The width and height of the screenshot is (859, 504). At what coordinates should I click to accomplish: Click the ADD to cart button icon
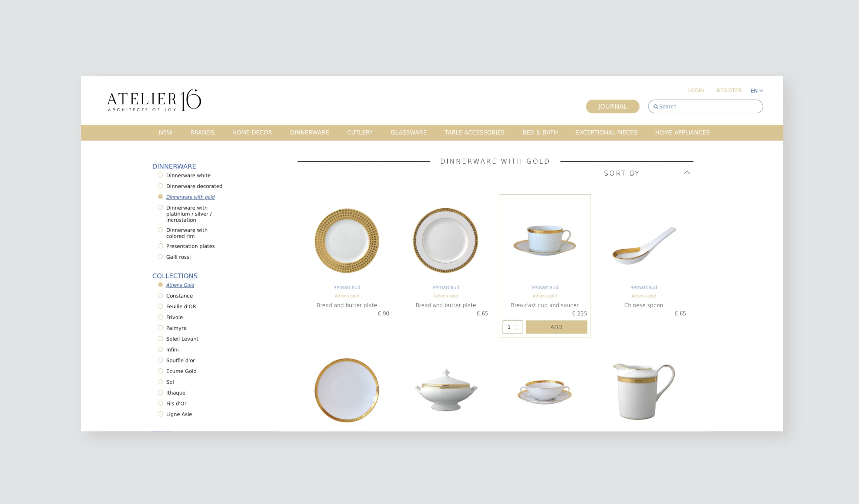coord(556,327)
